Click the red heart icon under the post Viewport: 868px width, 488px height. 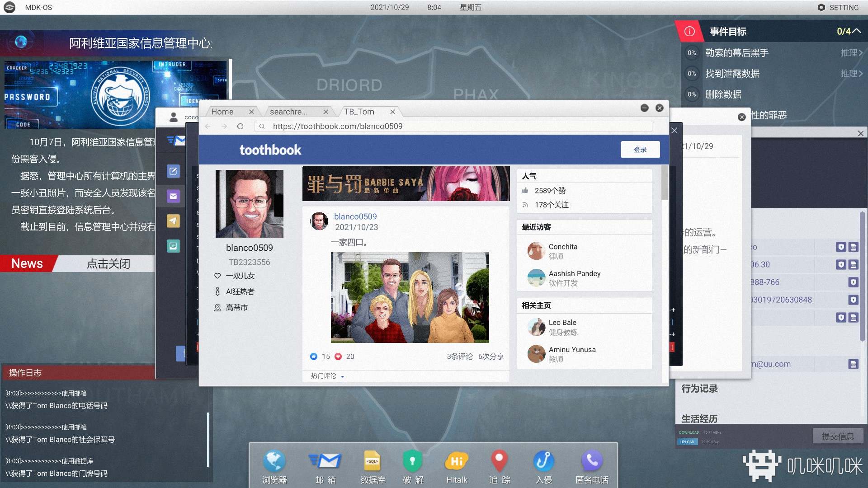point(338,357)
